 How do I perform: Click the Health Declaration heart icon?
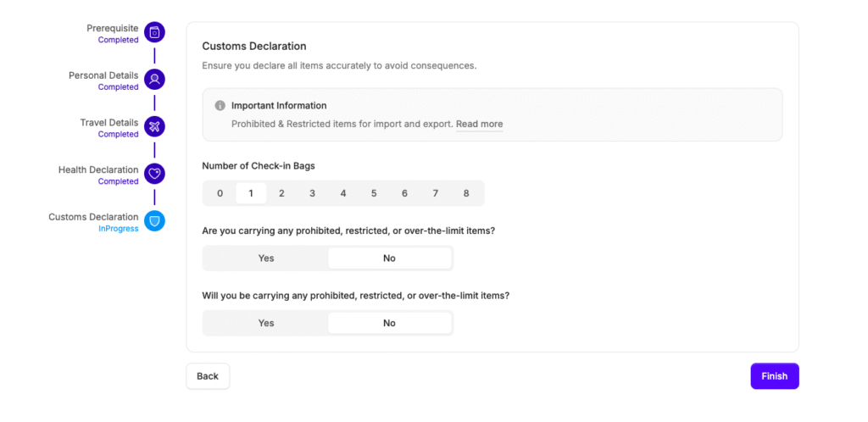tap(154, 174)
